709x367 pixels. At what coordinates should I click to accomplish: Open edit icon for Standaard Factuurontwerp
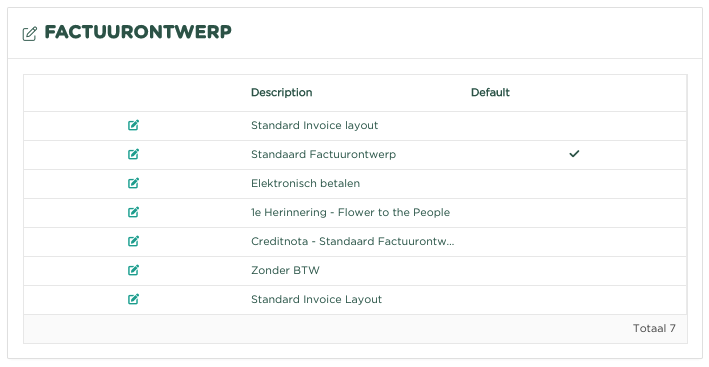point(133,154)
